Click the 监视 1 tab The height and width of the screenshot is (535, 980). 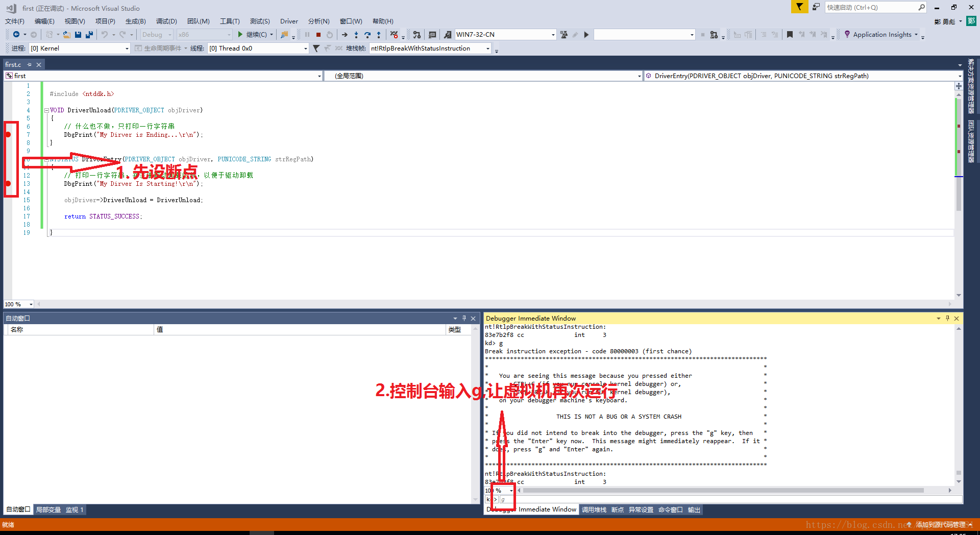click(x=75, y=509)
